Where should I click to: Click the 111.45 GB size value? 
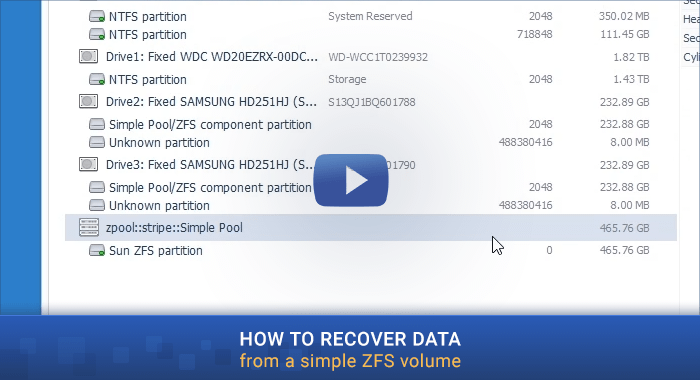625,34
